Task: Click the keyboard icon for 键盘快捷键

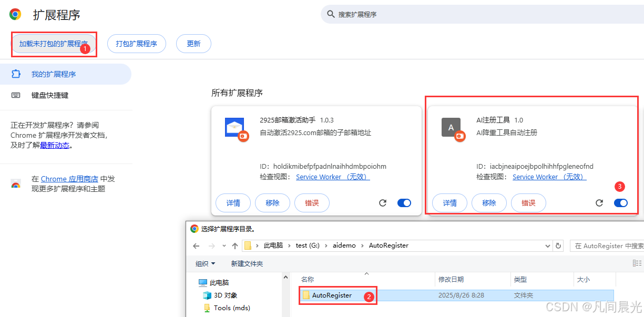Action: tap(16, 95)
